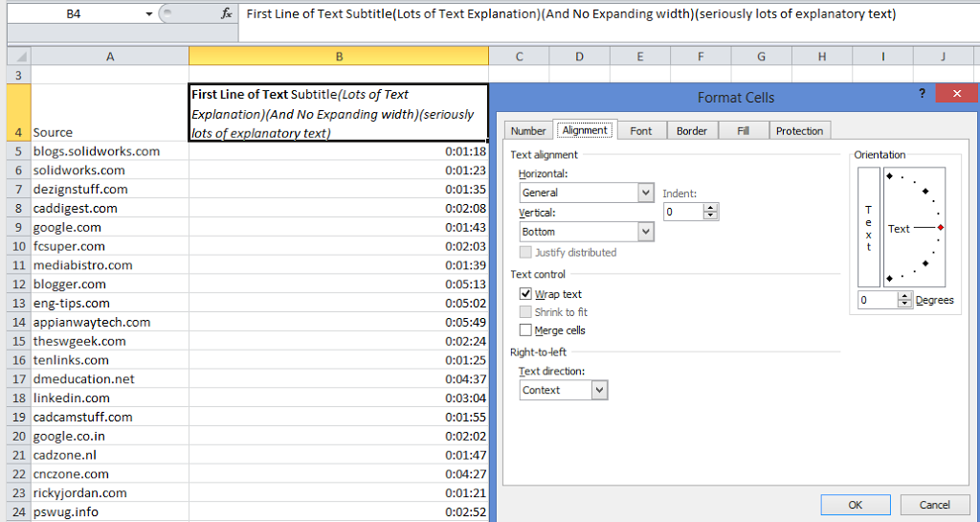Select time value 0:04:37

click(339, 379)
